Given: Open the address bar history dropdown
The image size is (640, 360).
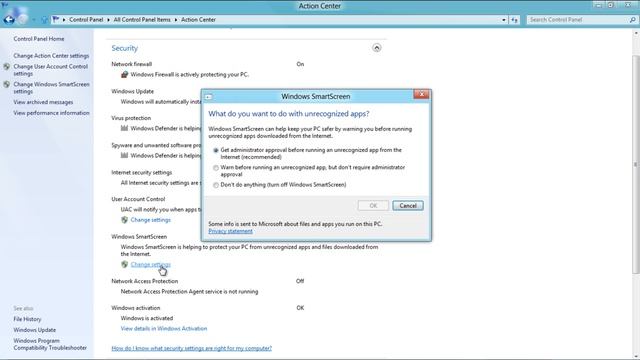Looking at the screenshot, I should [504, 20].
